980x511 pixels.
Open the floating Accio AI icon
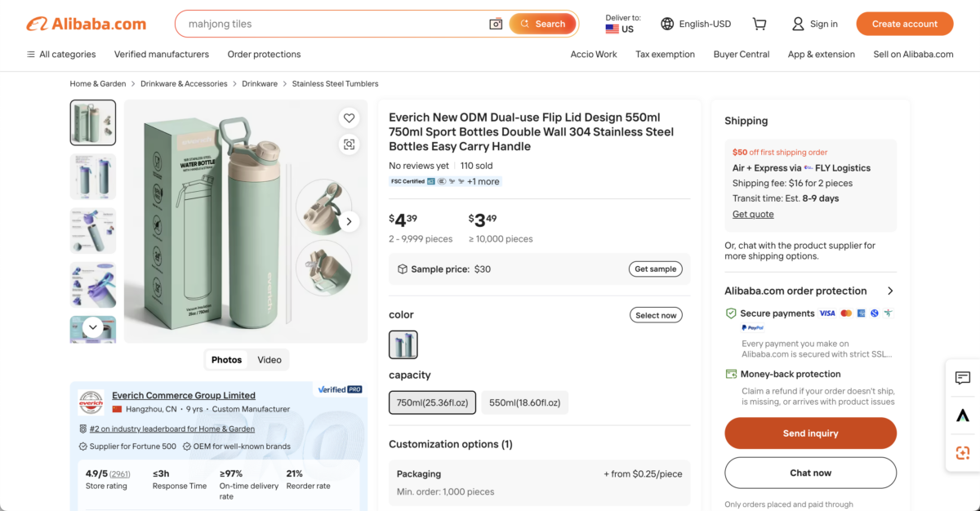click(963, 415)
